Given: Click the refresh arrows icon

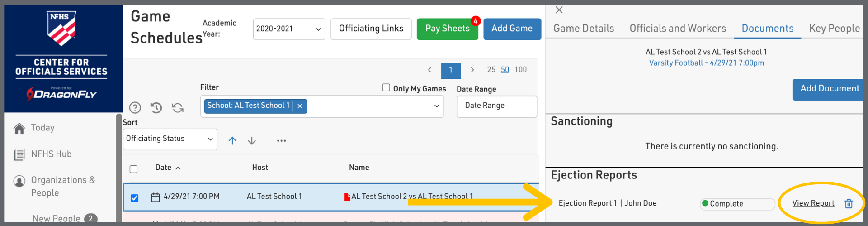Looking at the screenshot, I should (x=178, y=107).
